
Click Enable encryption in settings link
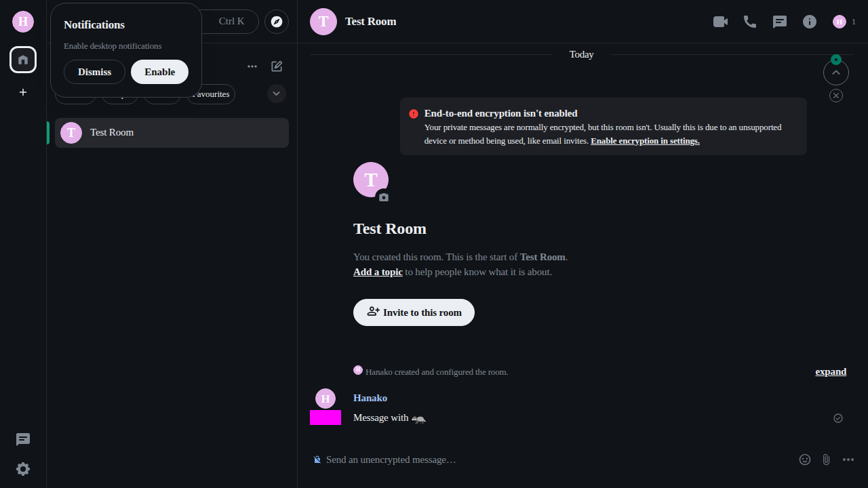coord(645,141)
